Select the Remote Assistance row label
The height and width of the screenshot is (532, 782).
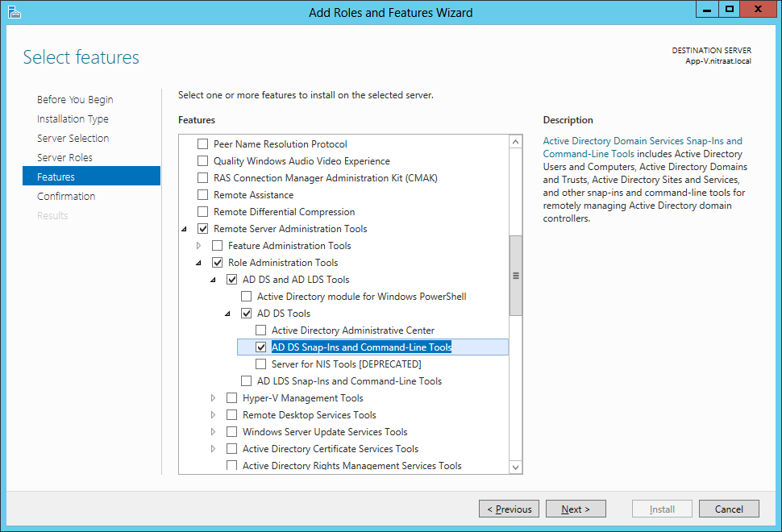coord(253,195)
